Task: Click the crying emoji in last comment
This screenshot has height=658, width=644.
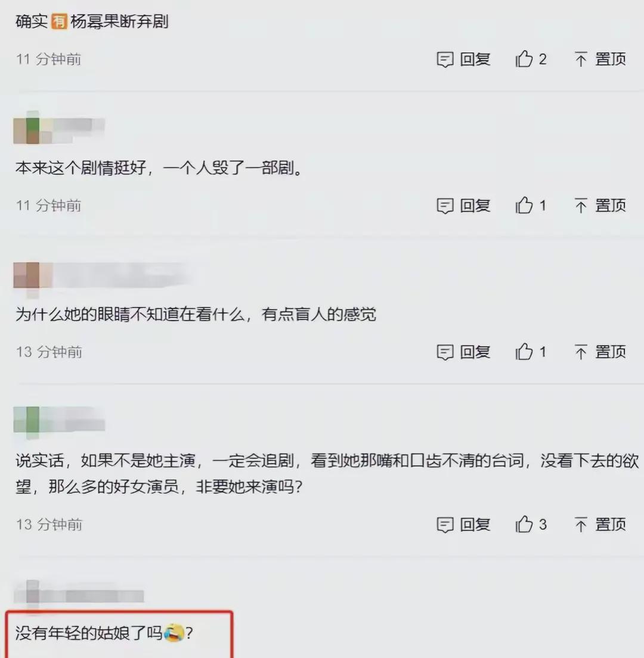Action: [174, 633]
